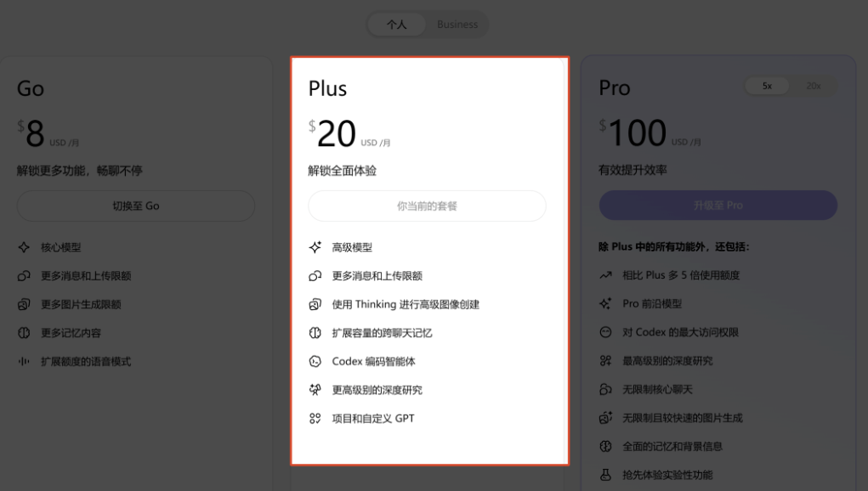Screen dimensions: 868x491
Task: Click the USD /月 label under Plus
Action: click(x=376, y=143)
